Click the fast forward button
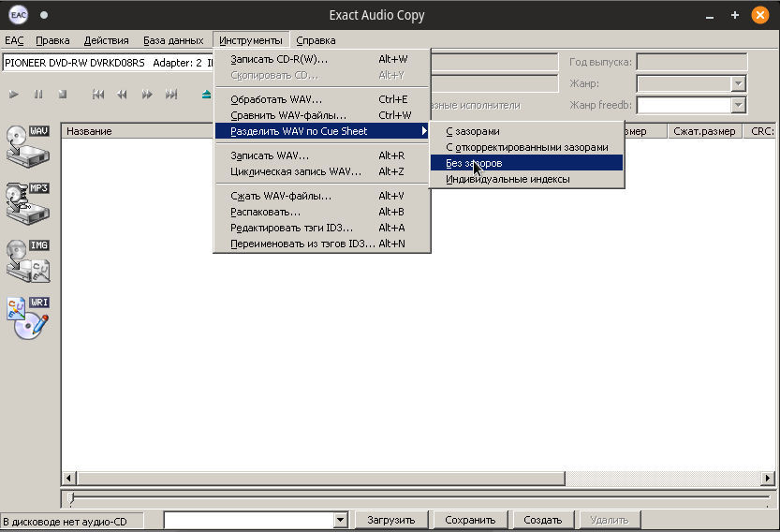Image resolution: width=780 pixels, height=532 pixels. 147,94
